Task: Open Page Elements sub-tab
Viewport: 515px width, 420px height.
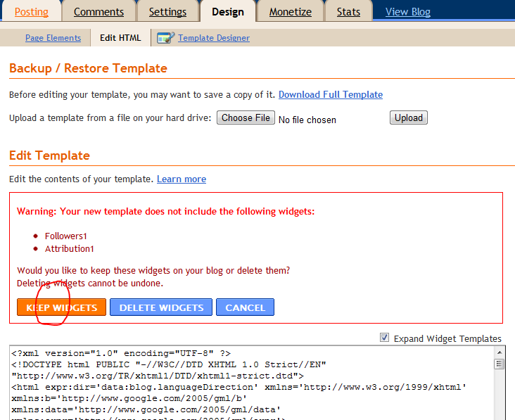Action: (x=53, y=38)
